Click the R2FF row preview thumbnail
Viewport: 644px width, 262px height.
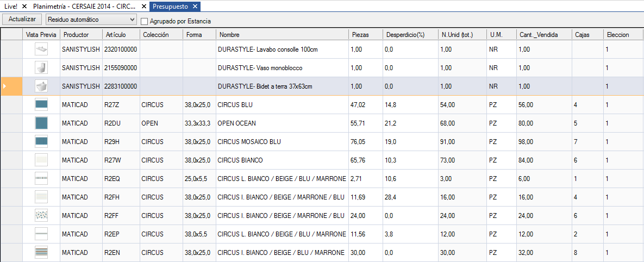(41, 216)
